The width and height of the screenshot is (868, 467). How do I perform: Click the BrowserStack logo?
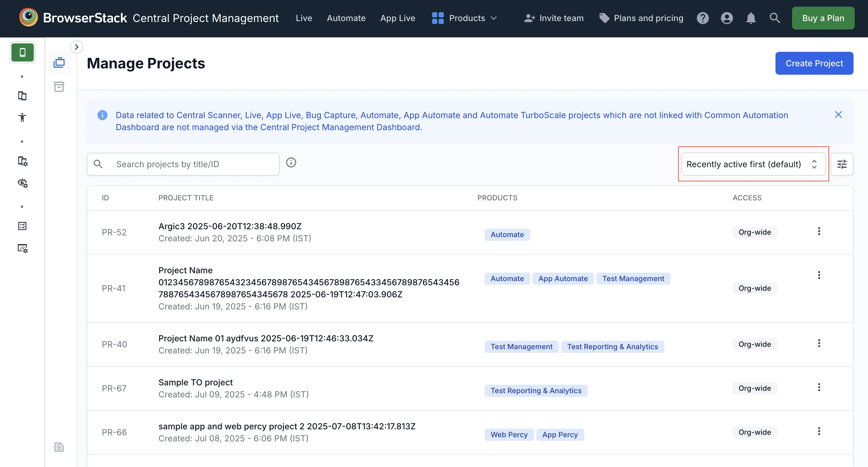(73, 18)
